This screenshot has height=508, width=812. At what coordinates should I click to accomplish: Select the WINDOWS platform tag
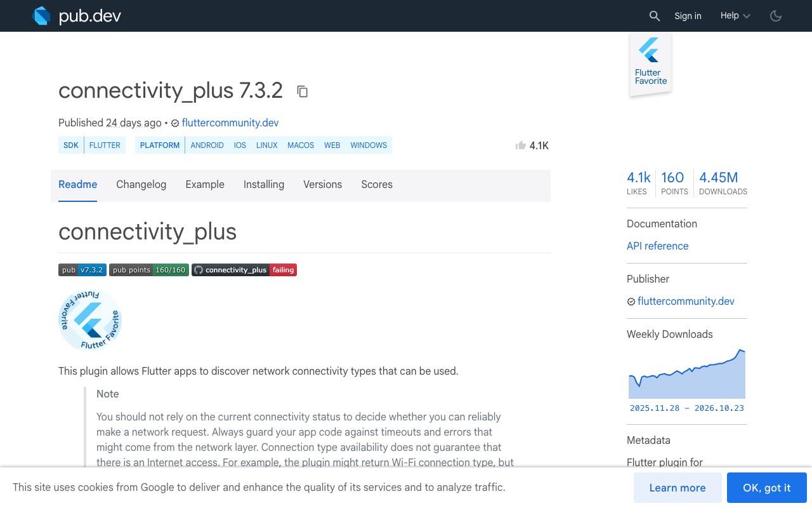point(369,145)
